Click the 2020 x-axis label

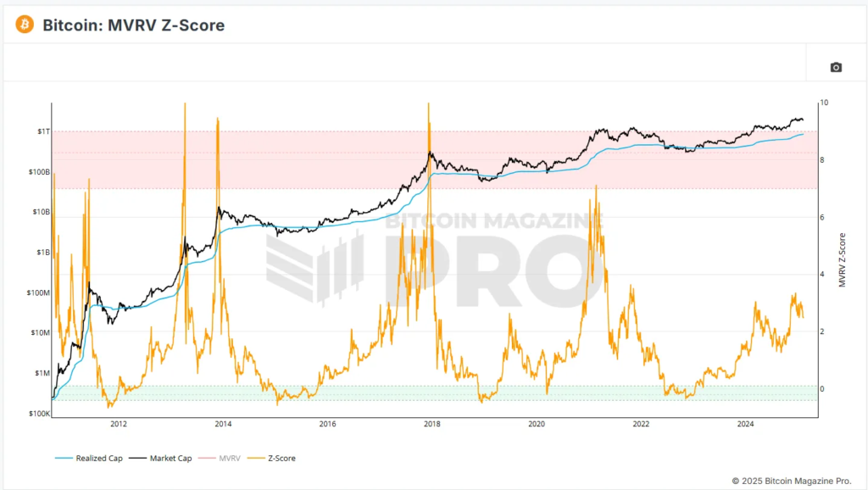[x=537, y=424]
